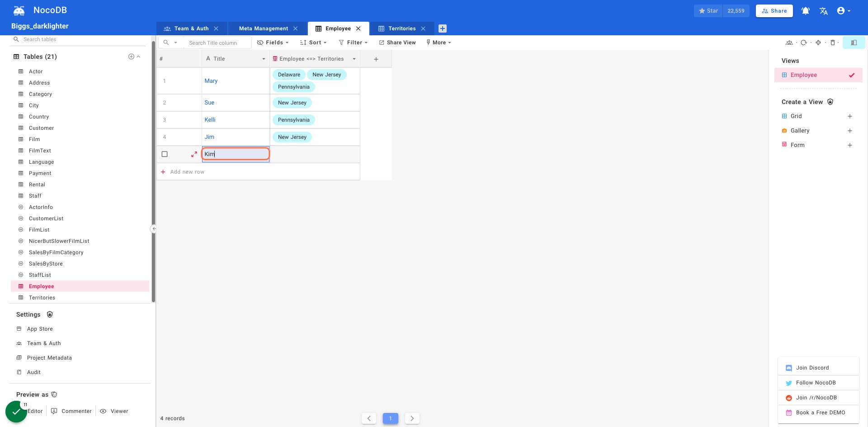Click the reload data icon in toolbar
Viewport: 868px width, 427px height.
point(803,43)
